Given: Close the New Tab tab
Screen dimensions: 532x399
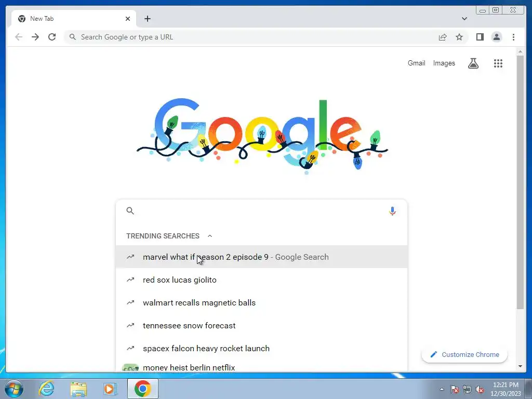Looking at the screenshot, I should [128, 19].
